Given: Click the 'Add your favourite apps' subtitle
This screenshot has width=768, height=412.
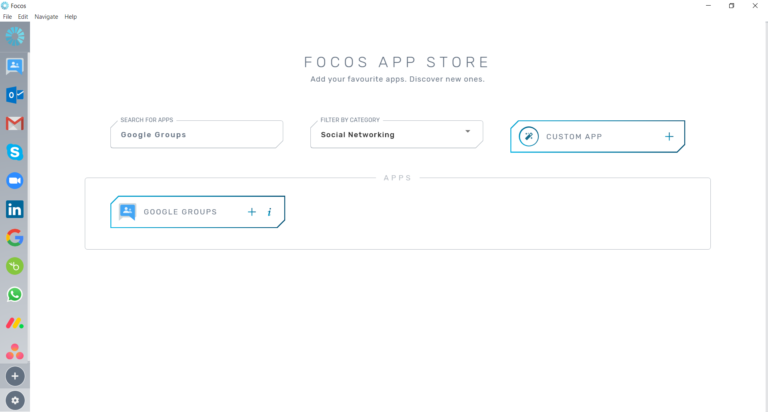Looking at the screenshot, I should [x=397, y=79].
